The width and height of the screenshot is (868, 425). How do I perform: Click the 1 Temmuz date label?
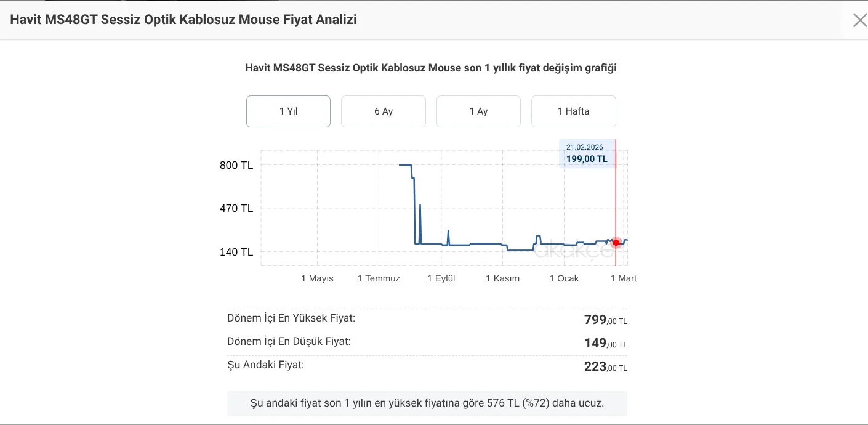click(x=379, y=278)
